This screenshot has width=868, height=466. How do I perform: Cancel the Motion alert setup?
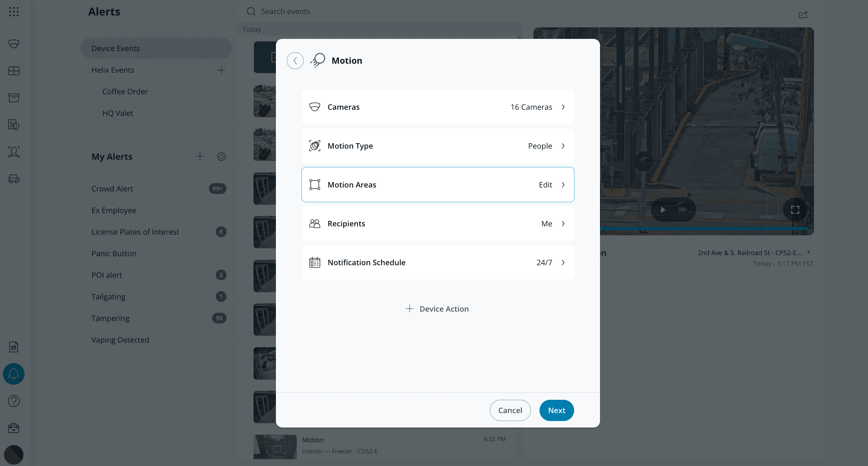click(510, 410)
